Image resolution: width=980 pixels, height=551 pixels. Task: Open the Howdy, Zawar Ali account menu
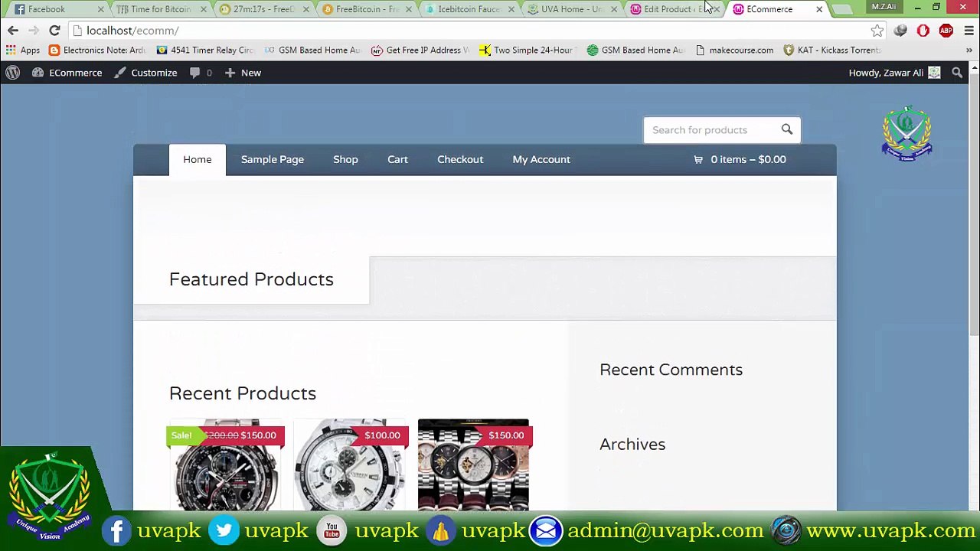click(894, 73)
